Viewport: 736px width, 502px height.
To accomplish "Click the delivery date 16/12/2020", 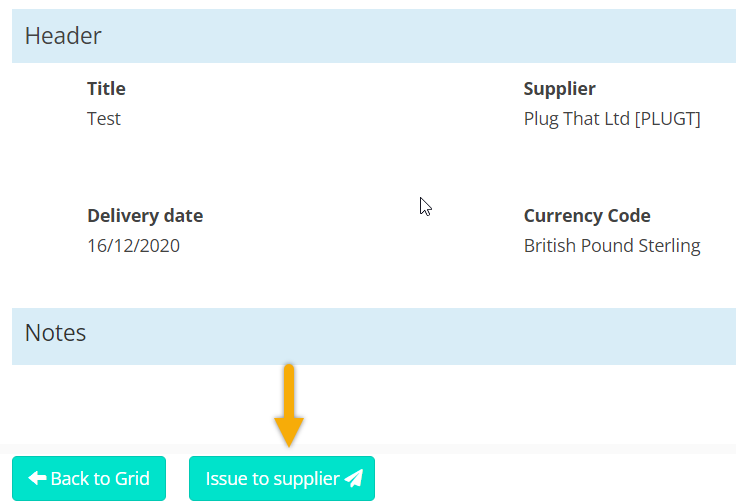I will pyautogui.click(x=133, y=246).
